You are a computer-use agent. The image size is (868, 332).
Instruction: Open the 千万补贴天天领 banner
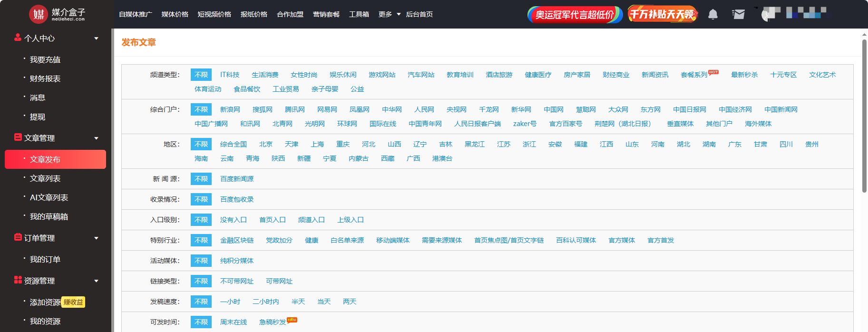click(663, 14)
